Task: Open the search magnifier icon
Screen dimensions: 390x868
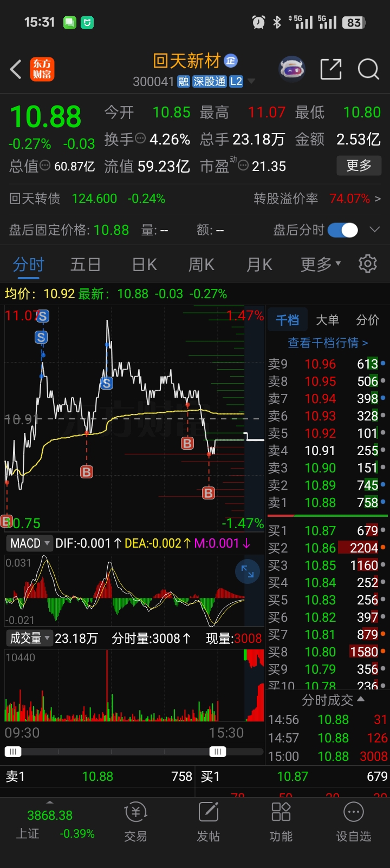Action: pyautogui.click(x=368, y=69)
